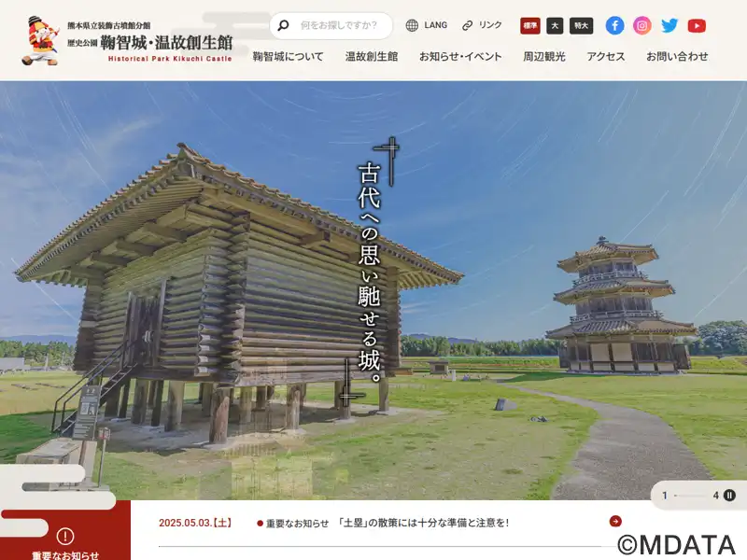Click the slideshow progress bar
This screenshot has width=747, height=560.
(690, 496)
